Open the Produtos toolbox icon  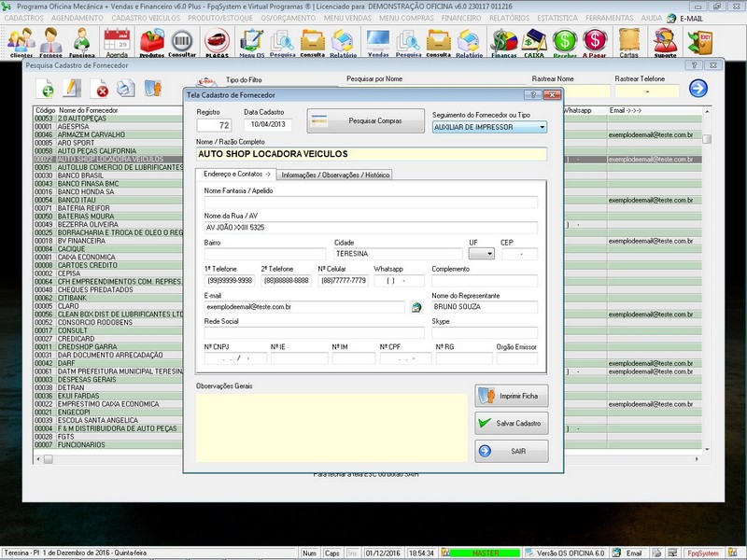(x=151, y=41)
